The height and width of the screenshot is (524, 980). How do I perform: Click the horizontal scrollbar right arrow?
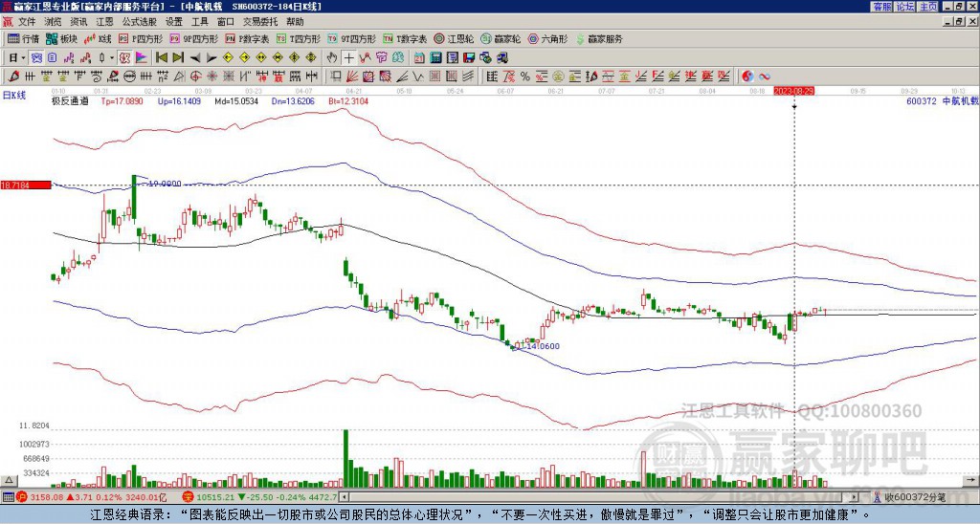(855, 497)
